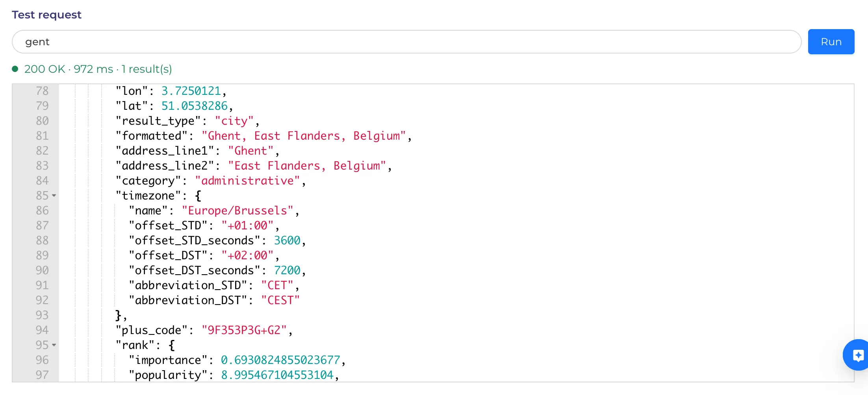Focus the test request input containing 'gent'
Viewport: 868px width, 395px height.
click(406, 42)
